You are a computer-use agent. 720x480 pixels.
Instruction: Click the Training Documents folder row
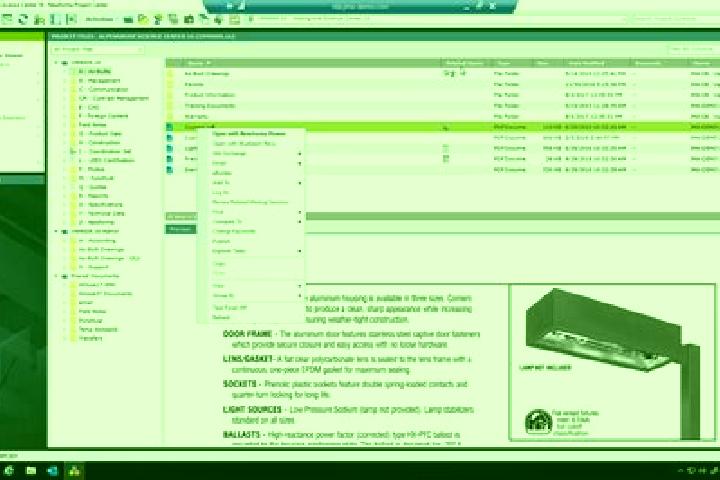[x=210, y=106]
